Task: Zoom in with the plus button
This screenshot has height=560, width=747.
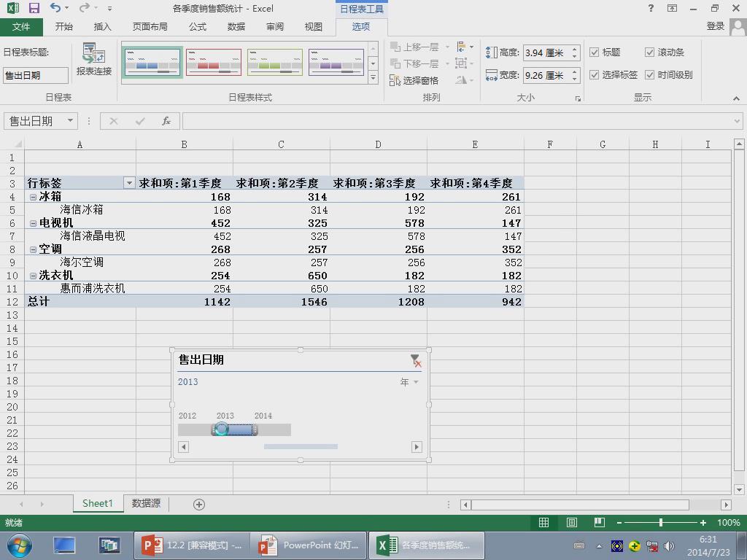Action: point(703,522)
